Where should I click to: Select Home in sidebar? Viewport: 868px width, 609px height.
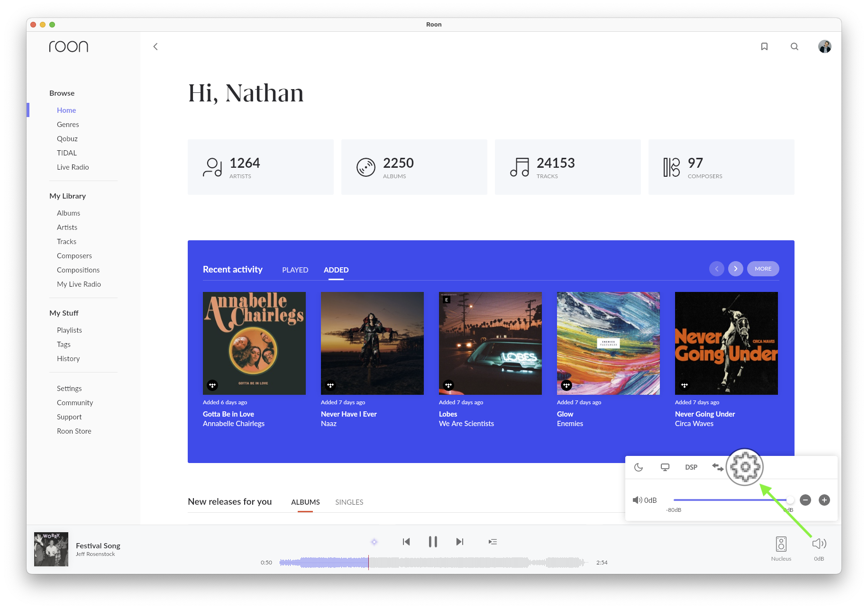tap(66, 110)
